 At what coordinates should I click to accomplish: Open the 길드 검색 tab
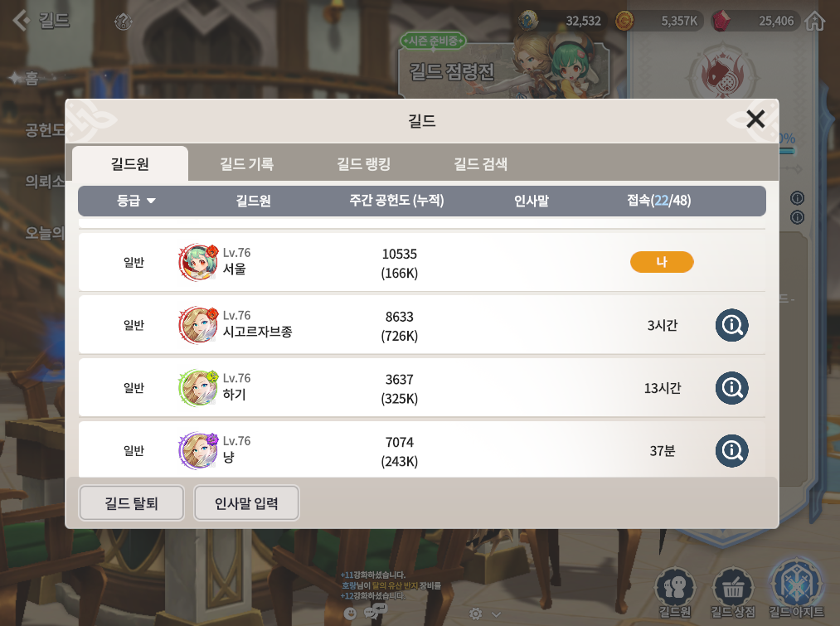tap(481, 164)
